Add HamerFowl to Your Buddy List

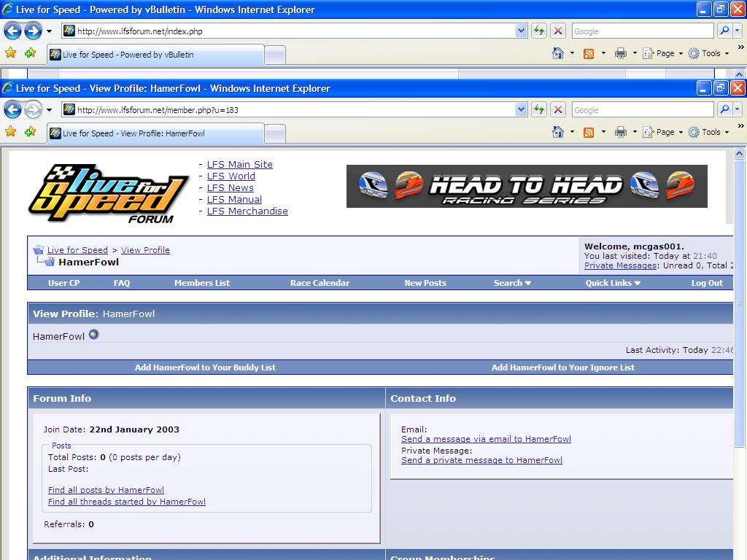coord(205,367)
